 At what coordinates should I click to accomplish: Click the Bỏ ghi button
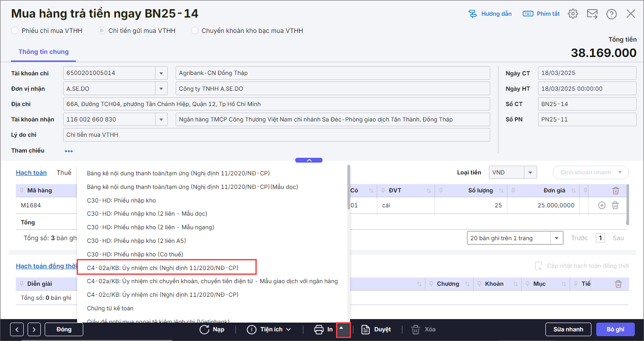point(615,329)
